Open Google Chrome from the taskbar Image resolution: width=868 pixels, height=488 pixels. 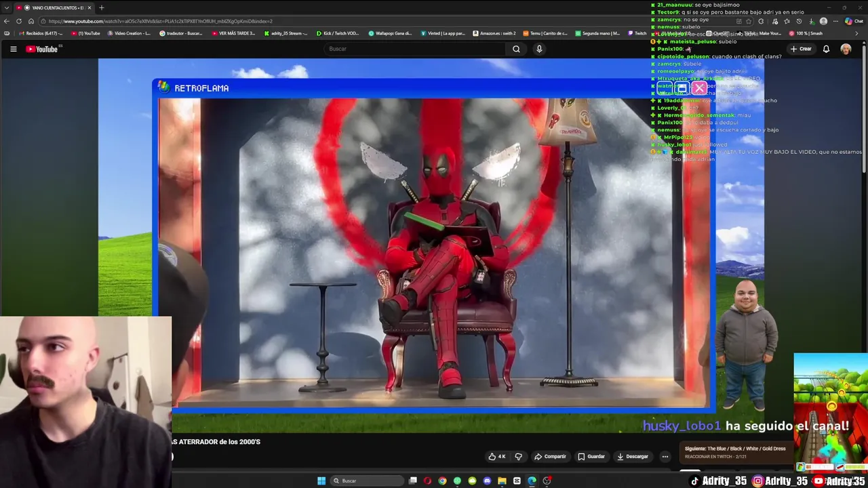[x=442, y=481]
